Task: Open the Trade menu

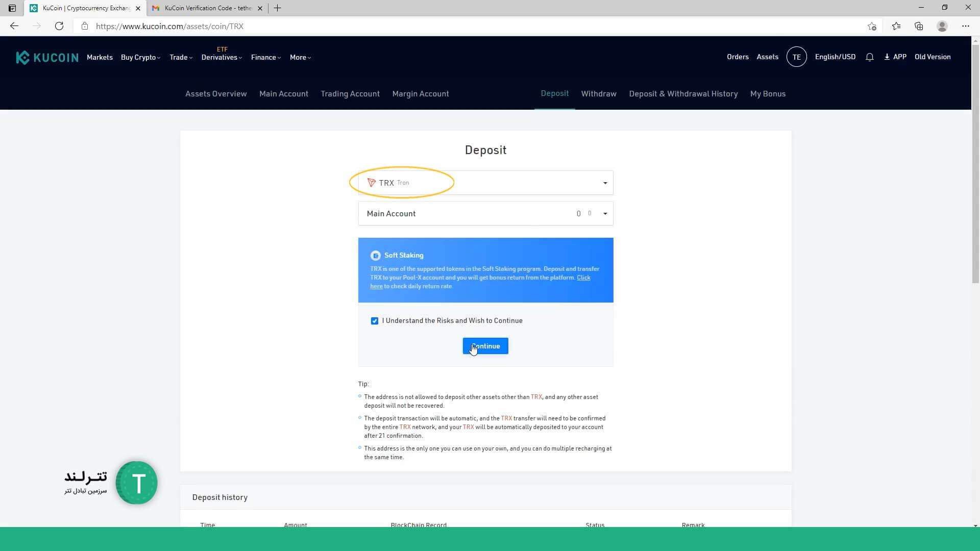Action: click(x=181, y=57)
